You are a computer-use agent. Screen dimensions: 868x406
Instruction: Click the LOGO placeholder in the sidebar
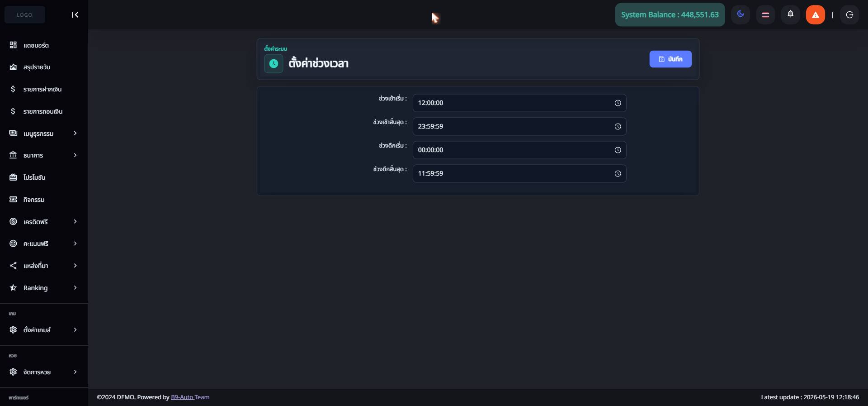(x=24, y=15)
